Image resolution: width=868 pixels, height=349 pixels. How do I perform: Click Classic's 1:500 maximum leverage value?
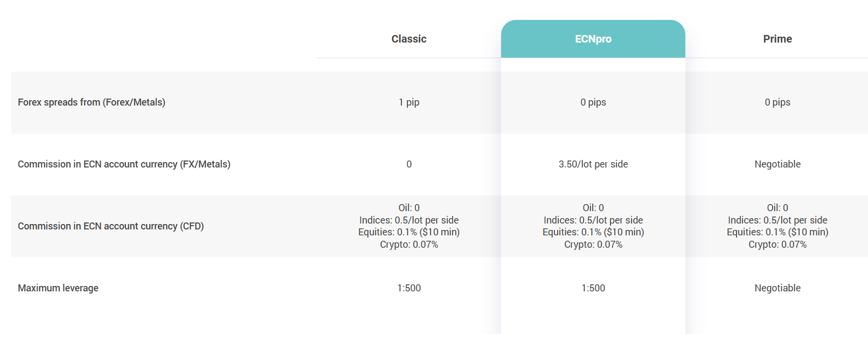(x=409, y=288)
